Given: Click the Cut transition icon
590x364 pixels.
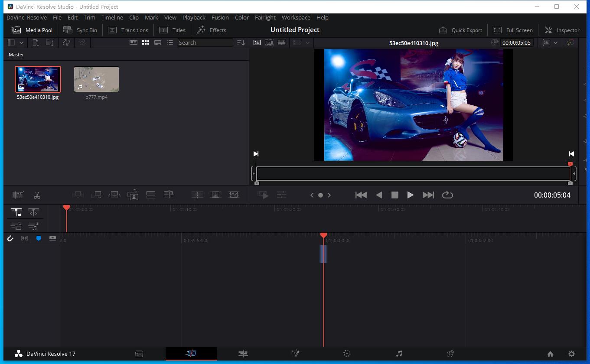Looking at the screenshot, I should point(197,195).
